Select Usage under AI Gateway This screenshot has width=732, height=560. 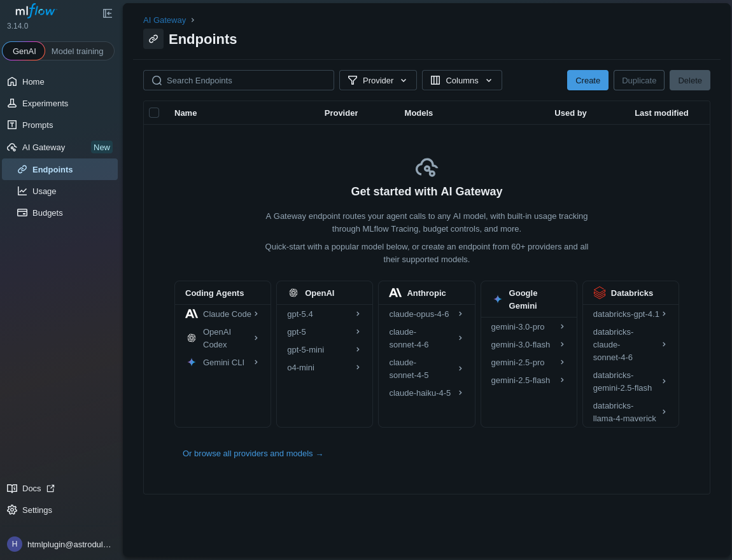[x=60, y=191]
